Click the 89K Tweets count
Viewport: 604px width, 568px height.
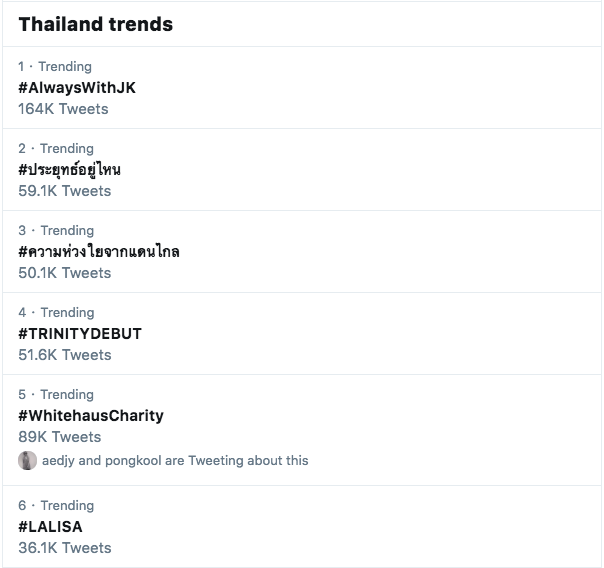point(60,437)
